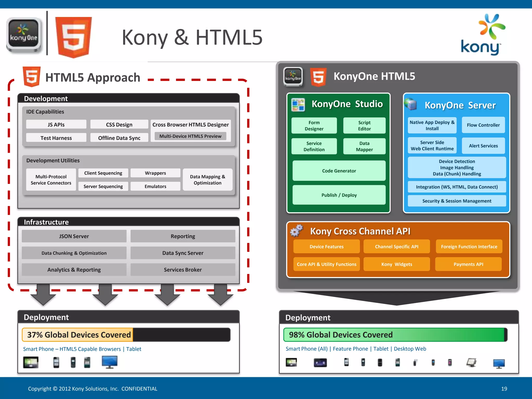Click the 98% Global Devices Covered bar

[395, 335]
